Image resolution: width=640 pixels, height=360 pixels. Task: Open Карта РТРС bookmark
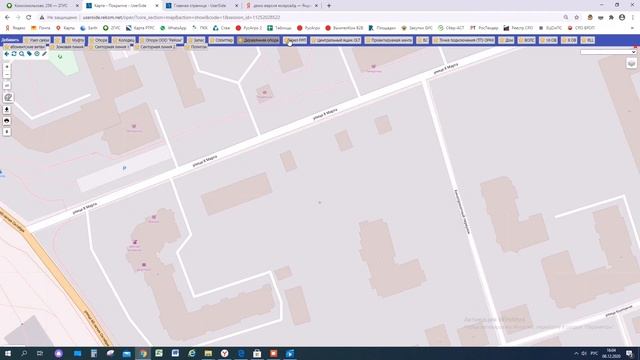pos(140,28)
